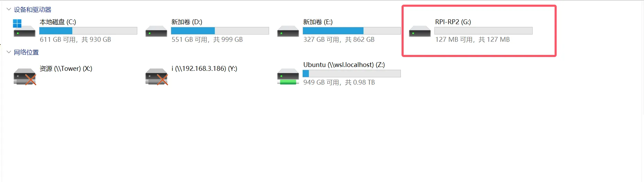Collapse the 设备和驱动器 group chevron
Viewport: 644px width, 182px height.
[x=9, y=9]
